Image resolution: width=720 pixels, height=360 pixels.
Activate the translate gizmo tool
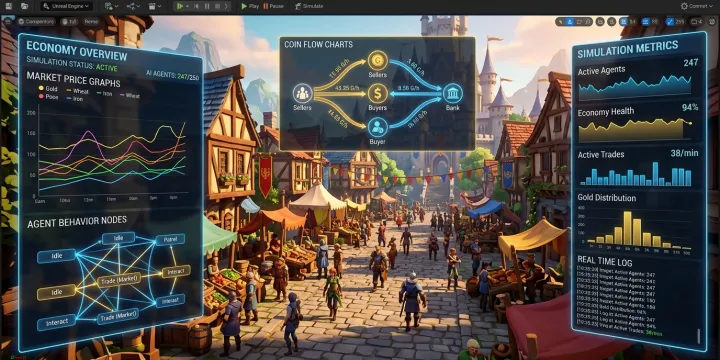(x=570, y=22)
